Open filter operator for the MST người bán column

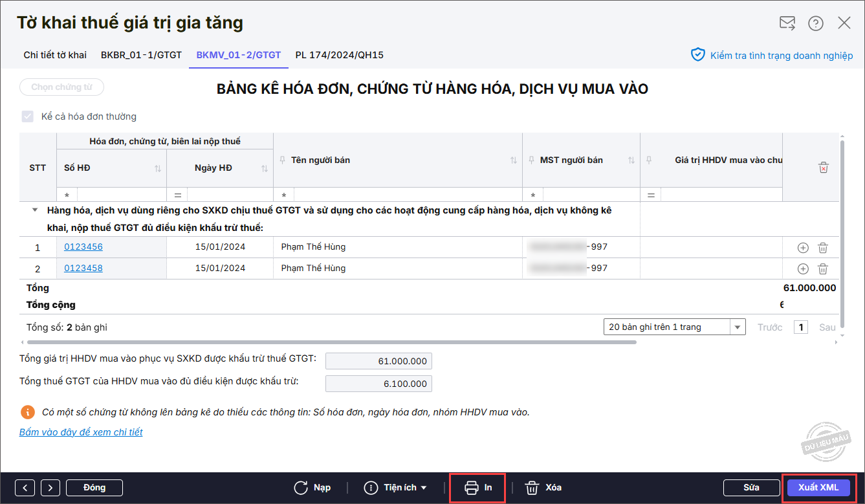click(x=533, y=195)
